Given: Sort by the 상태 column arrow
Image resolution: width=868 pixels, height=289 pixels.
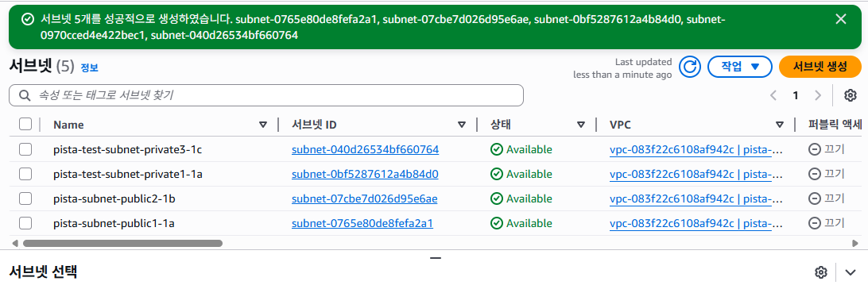Looking at the screenshot, I should coord(581,125).
